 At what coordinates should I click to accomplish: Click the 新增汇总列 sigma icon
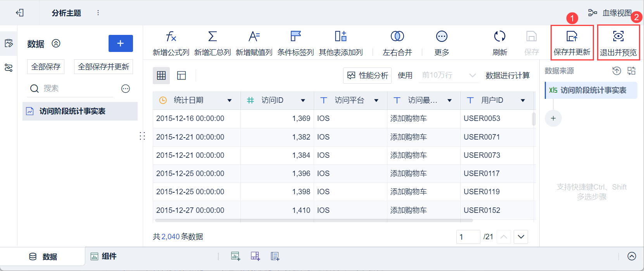pyautogui.click(x=212, y=37)
